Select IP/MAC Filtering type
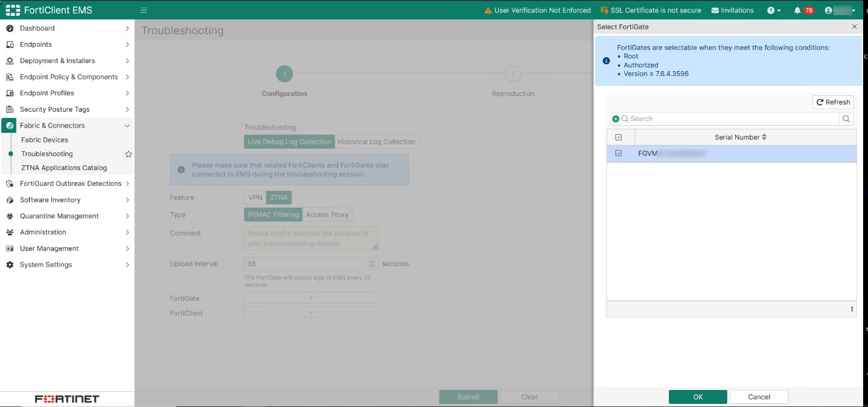The width and height of the screenshot is (868, 407). point(273,214)
